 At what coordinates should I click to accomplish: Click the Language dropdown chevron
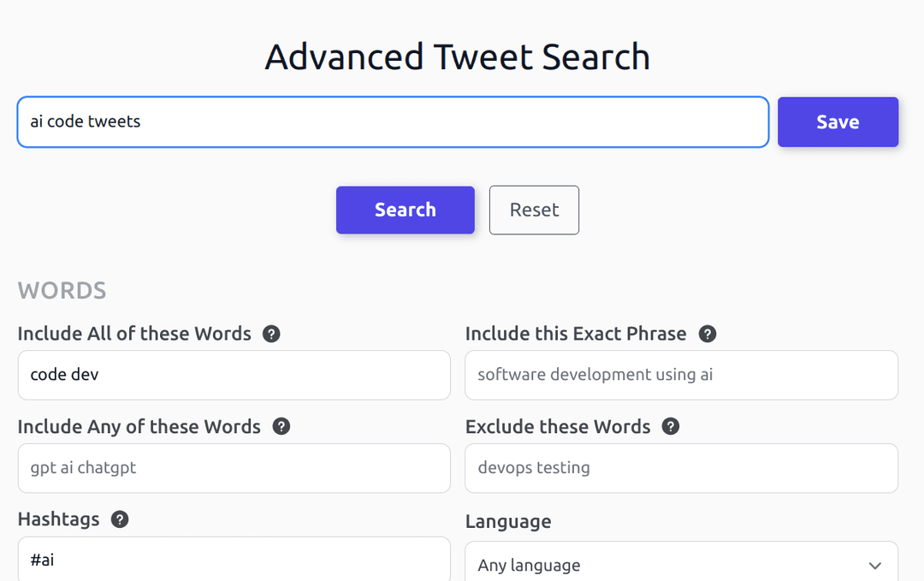tap(875, 566)
